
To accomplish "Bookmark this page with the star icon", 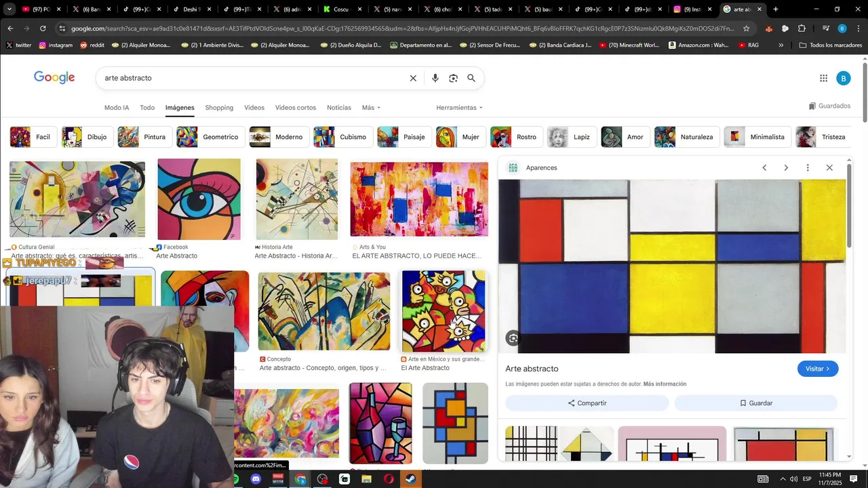I will [747, 28].
